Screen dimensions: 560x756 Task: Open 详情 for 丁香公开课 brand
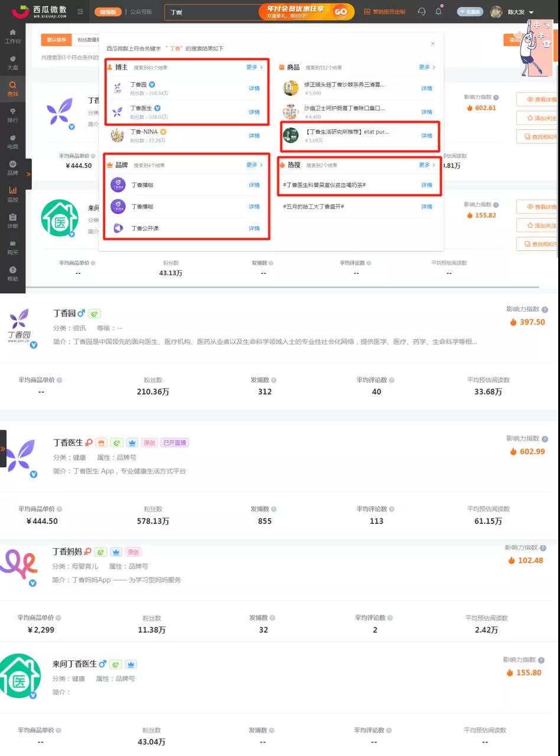(254, 229)
